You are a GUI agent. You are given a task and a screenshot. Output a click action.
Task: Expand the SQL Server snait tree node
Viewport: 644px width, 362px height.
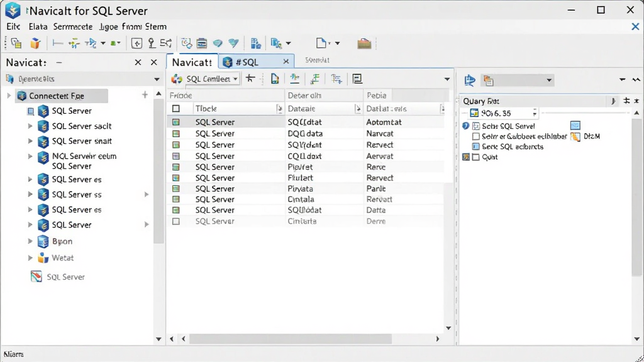(x=30, y=141)
